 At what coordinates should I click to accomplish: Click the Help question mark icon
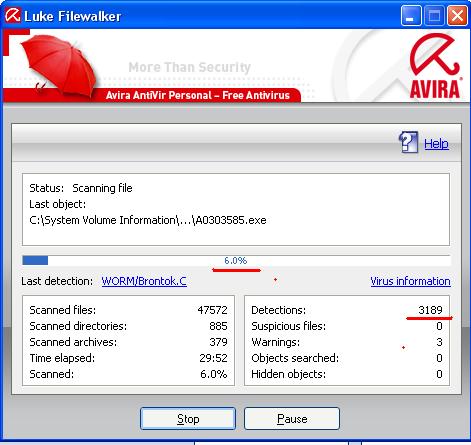[408, 143]
